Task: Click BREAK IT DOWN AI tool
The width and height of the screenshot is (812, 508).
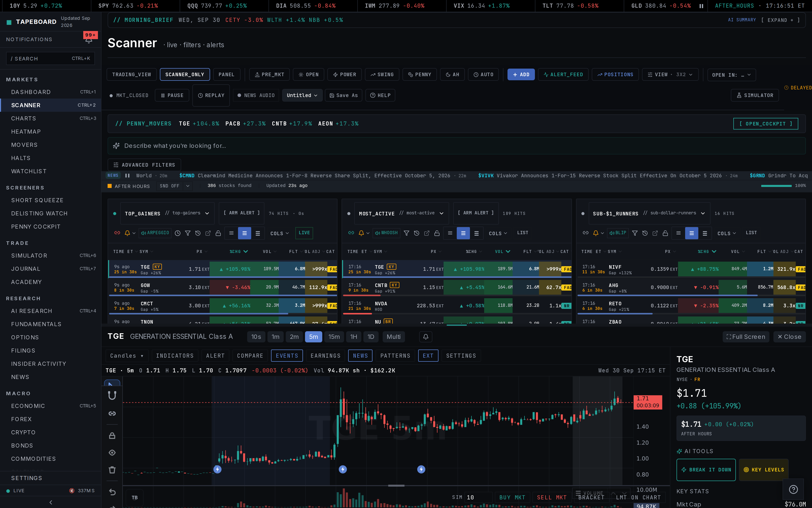Action: 706,470
